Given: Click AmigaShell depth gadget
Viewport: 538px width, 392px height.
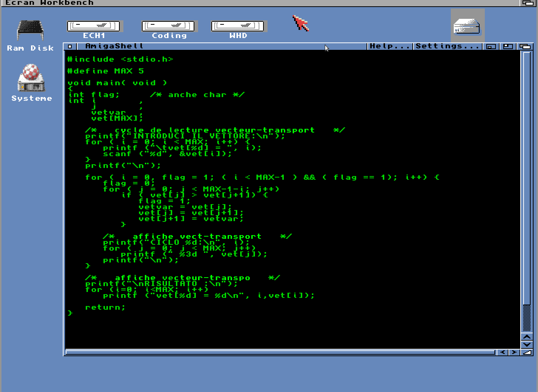Looking at the screenshot, I should 525,46.
